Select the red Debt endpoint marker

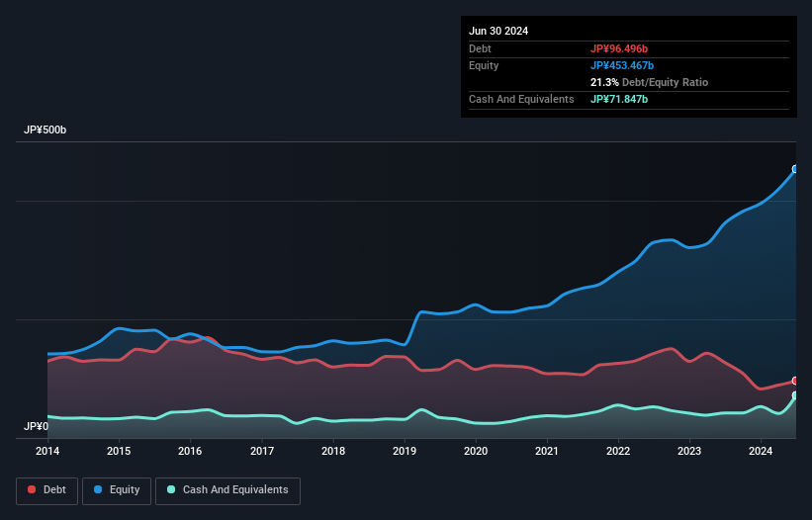point(795,381)
